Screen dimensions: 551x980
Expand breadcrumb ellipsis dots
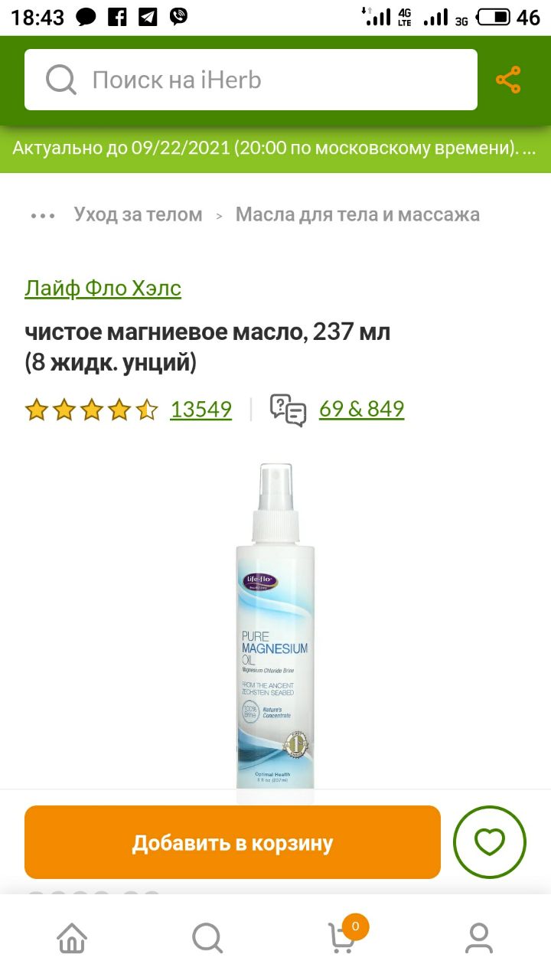click(x=43, y=215)
